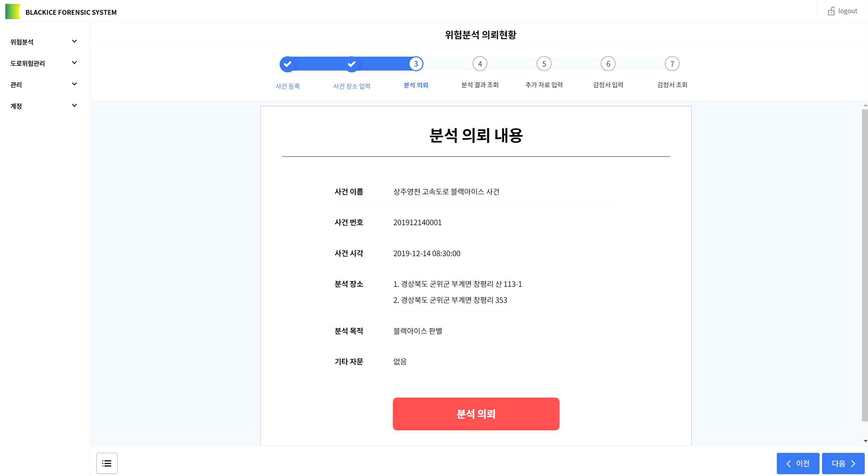Click the 감정서 입력 step label
Screen dimensions: 868x476
(x=608, y=85)
